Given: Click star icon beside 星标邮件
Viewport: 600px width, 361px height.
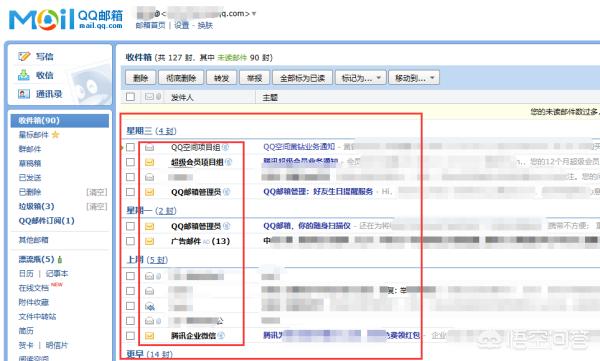Looking at the screenshot, I should pyautogui.click(x=55, y=135).
